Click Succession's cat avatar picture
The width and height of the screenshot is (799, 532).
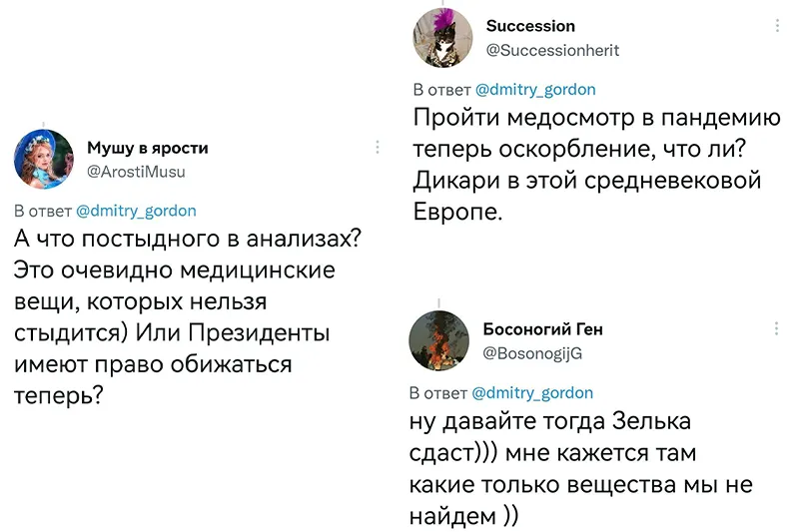442,38
